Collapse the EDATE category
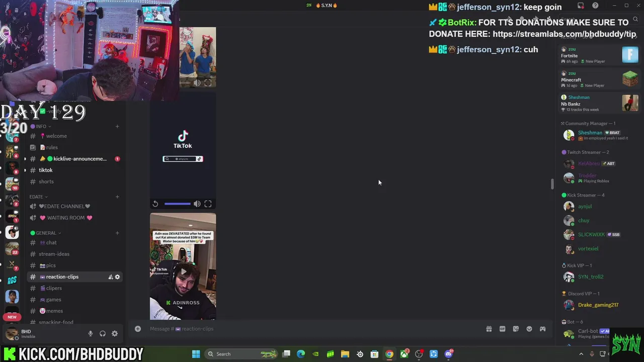The image size is (644, 362). tap(38, 197)
